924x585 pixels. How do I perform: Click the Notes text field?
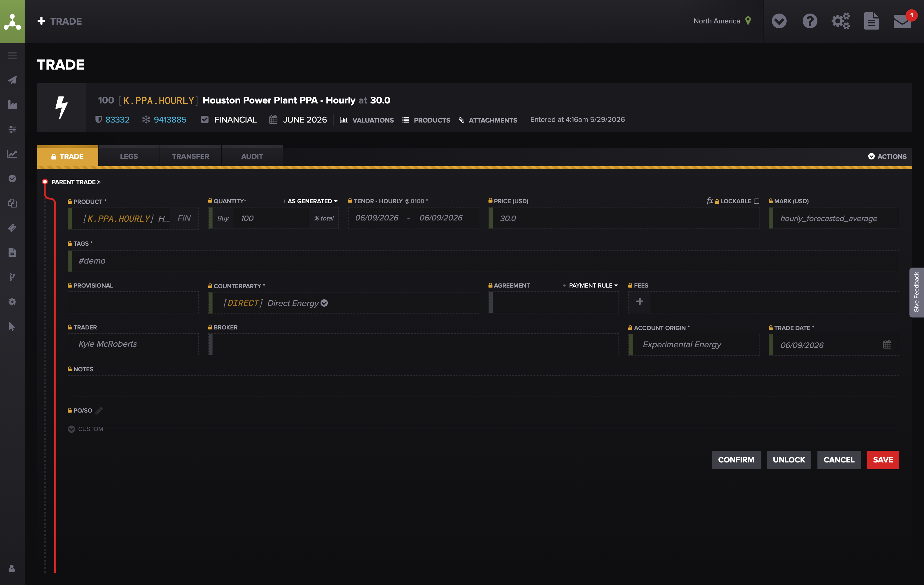tap(484, 386)
